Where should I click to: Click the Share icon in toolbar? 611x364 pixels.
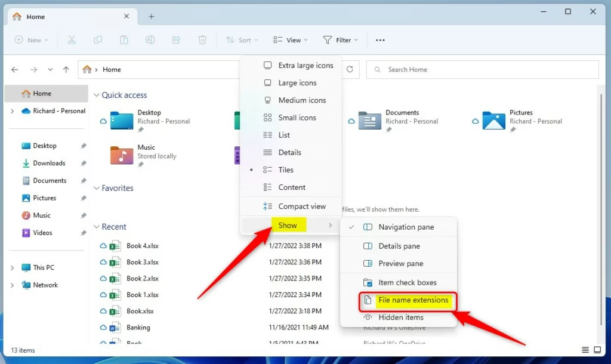point(177,40)
